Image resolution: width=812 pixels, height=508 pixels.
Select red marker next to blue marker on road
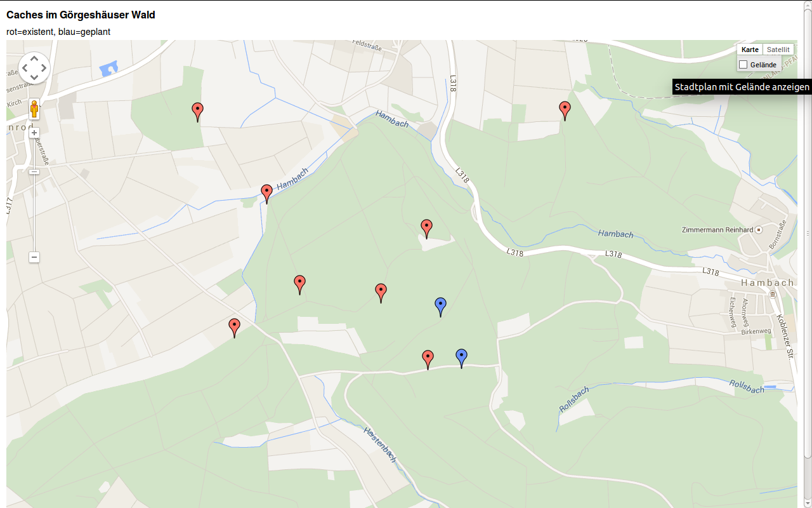428,359
